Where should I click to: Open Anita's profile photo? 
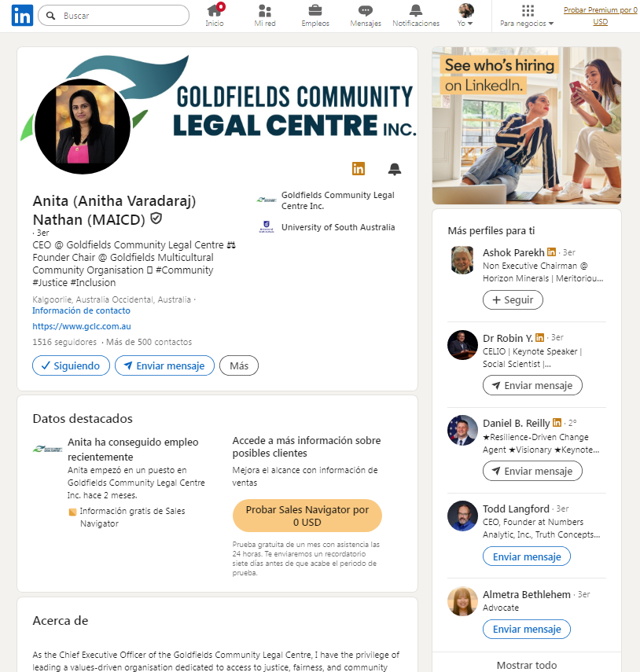point(83,127)
